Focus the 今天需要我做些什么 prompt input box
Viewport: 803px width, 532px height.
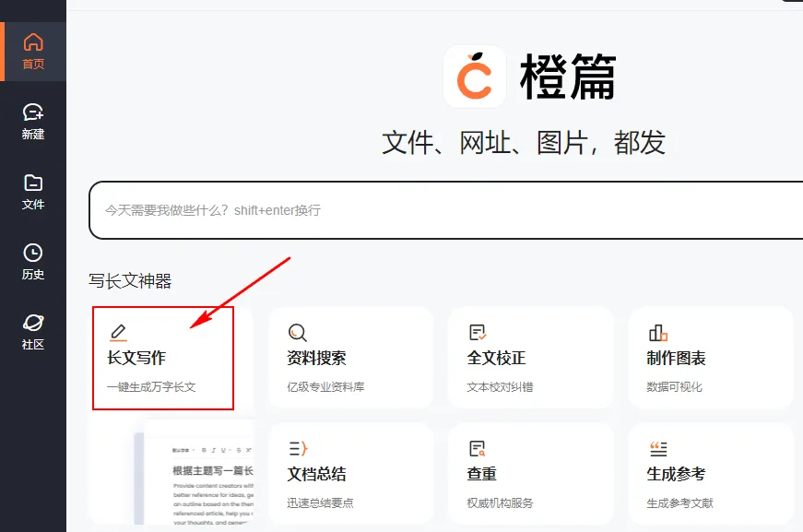(445, 210)
